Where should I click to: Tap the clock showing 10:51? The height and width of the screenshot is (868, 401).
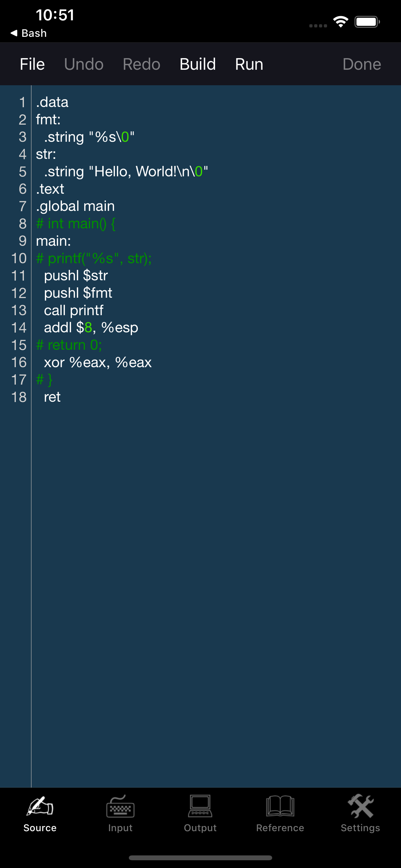55,15
